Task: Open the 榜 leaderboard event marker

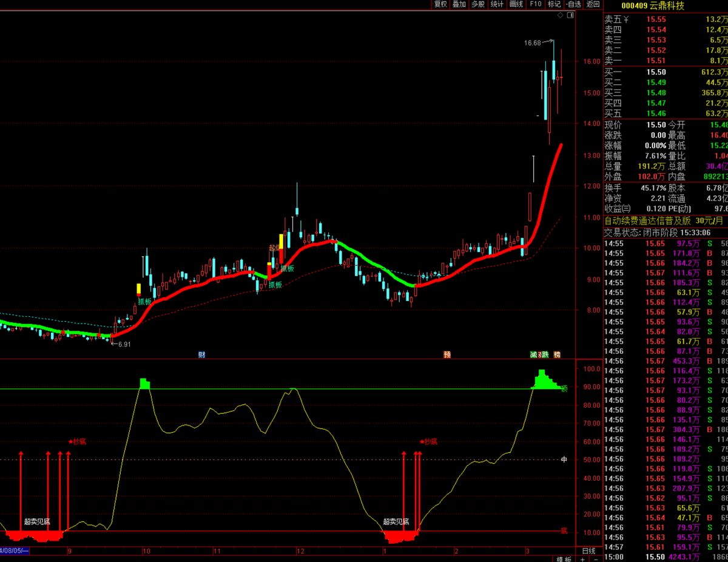Action: click(557, 354)
